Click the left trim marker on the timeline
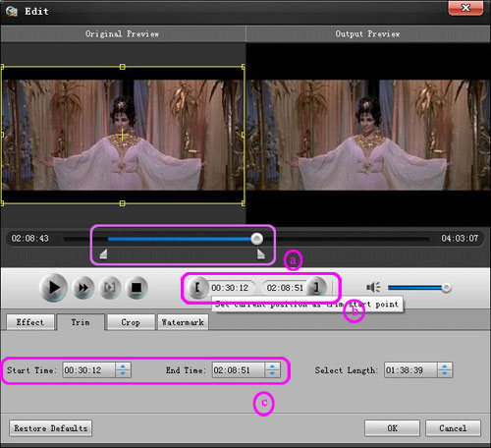 tap(103, 253)
